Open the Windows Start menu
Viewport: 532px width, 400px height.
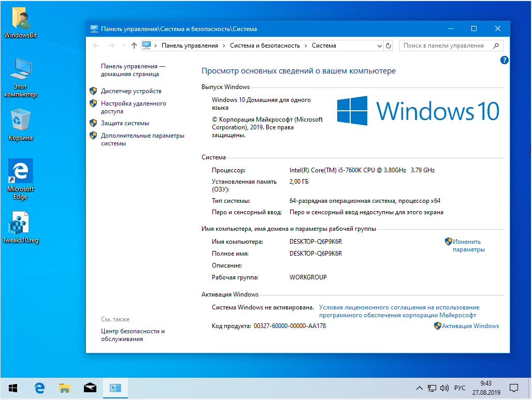[13, 388]
